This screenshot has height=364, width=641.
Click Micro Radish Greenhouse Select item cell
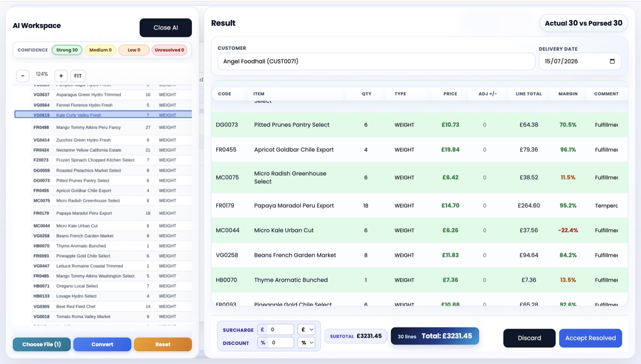point(290,178)
